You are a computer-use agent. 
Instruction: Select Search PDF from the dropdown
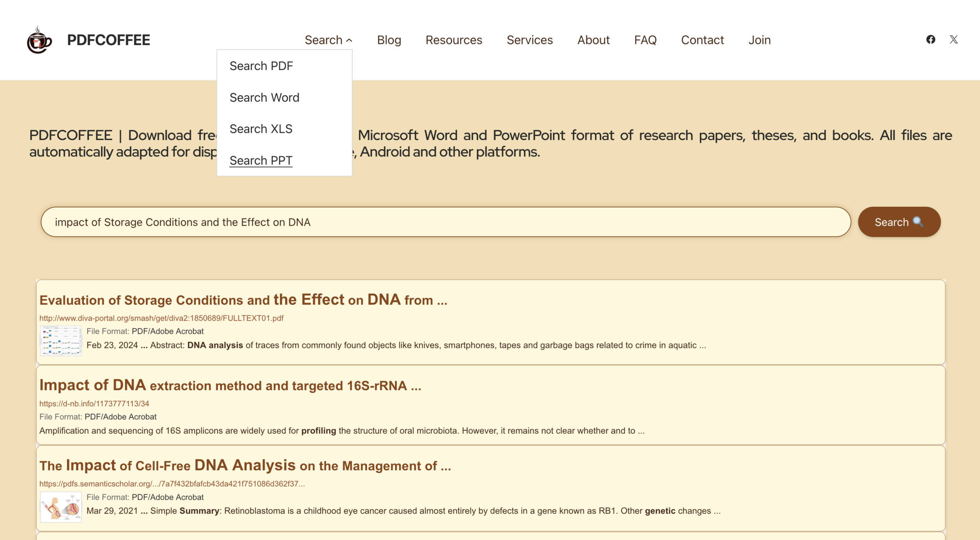pos(261,65)
